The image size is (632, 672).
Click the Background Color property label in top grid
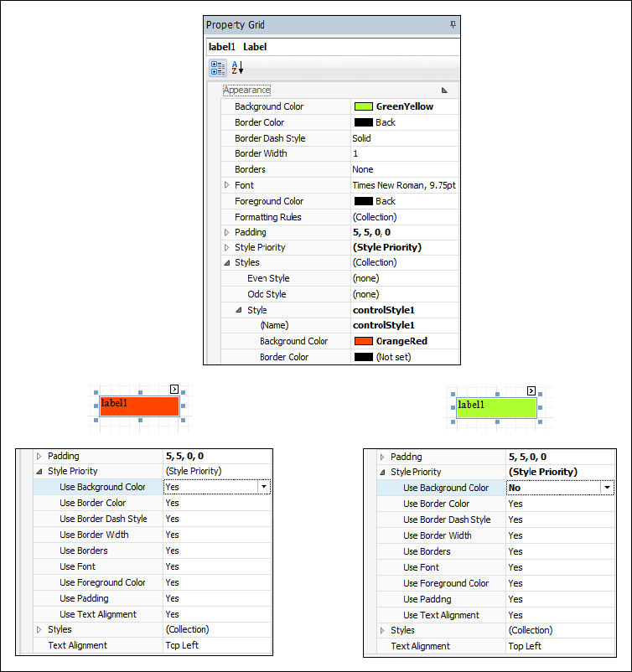coord(269,106)
